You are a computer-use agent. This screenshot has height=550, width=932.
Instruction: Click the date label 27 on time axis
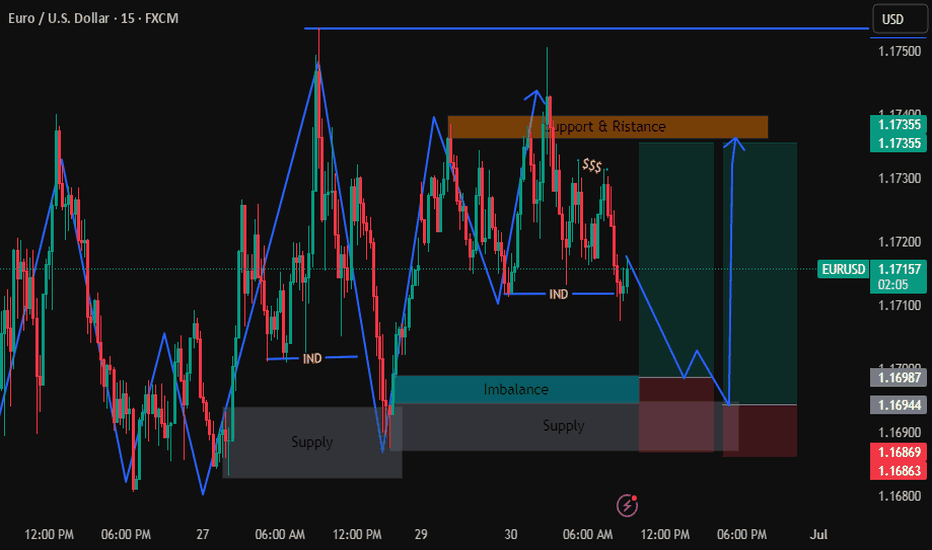pos(203,534)
